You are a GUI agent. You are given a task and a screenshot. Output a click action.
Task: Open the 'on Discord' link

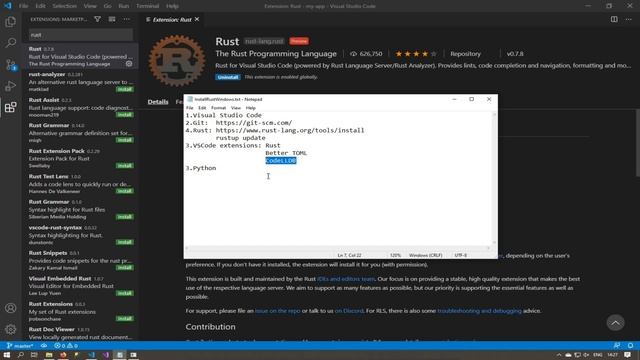coord(349,311)
